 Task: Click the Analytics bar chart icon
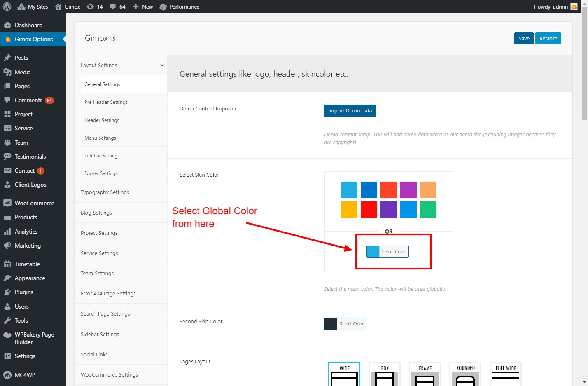tap(7, 232)
